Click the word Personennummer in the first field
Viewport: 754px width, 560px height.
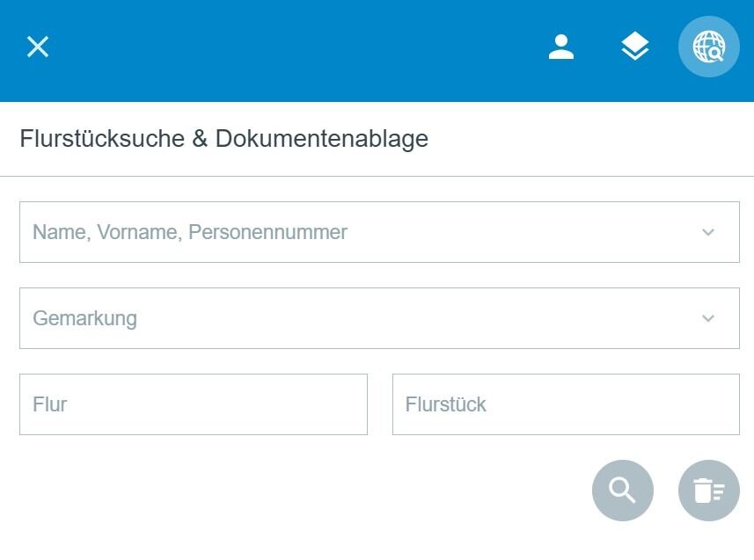point(267,233)
